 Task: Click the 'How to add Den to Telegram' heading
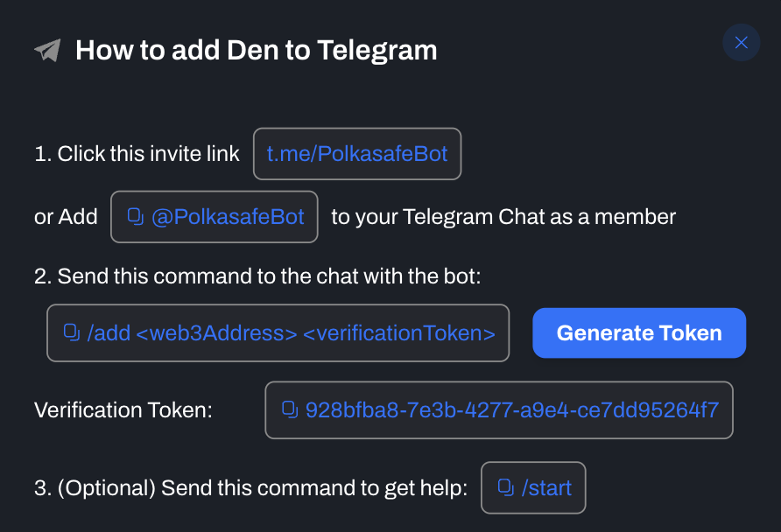tap(256, 50)
